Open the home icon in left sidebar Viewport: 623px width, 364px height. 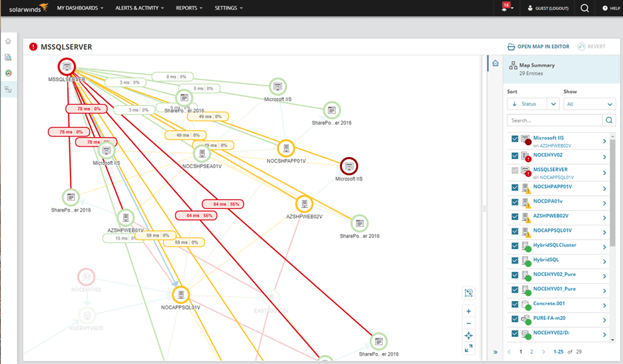8,42
